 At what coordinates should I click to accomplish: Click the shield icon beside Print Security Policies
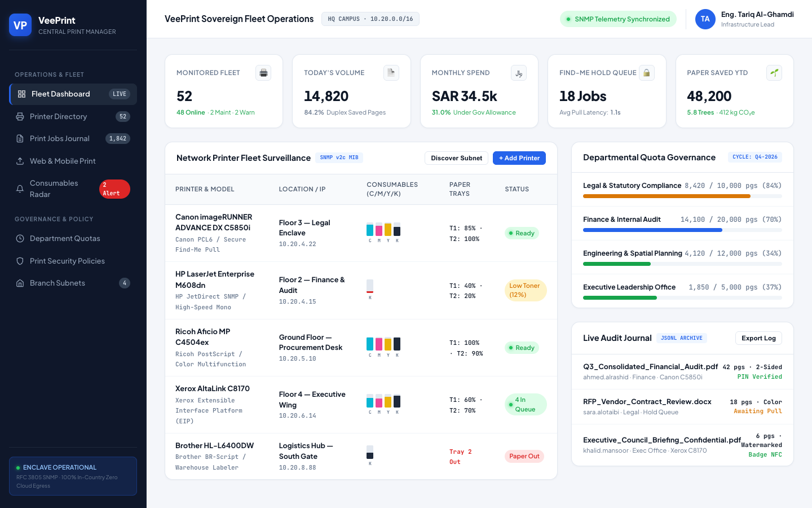pos(20,261)
